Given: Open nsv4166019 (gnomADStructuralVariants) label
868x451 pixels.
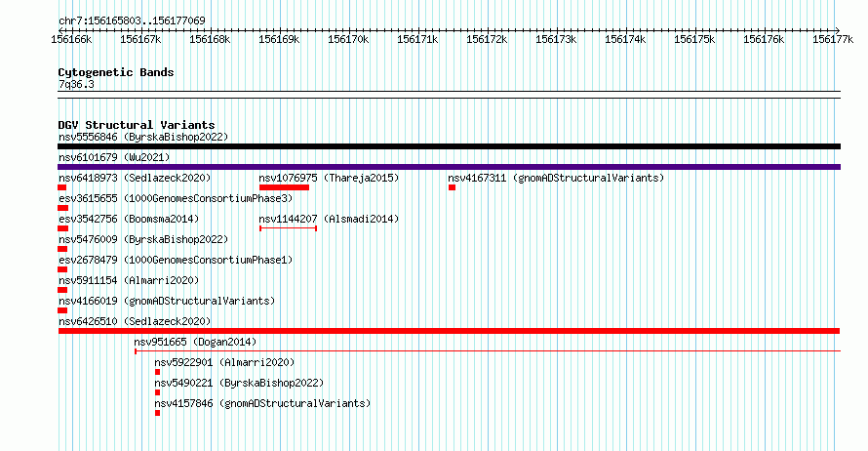Looking at the screenshot, I should (167, 301).
